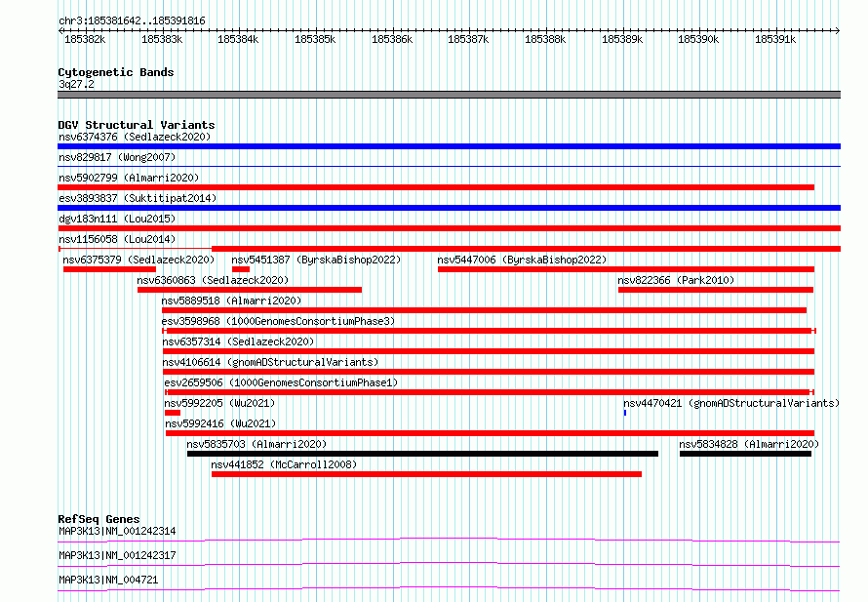Open nsv5889518 (Almarri2020) label

(x=231, y=301)
